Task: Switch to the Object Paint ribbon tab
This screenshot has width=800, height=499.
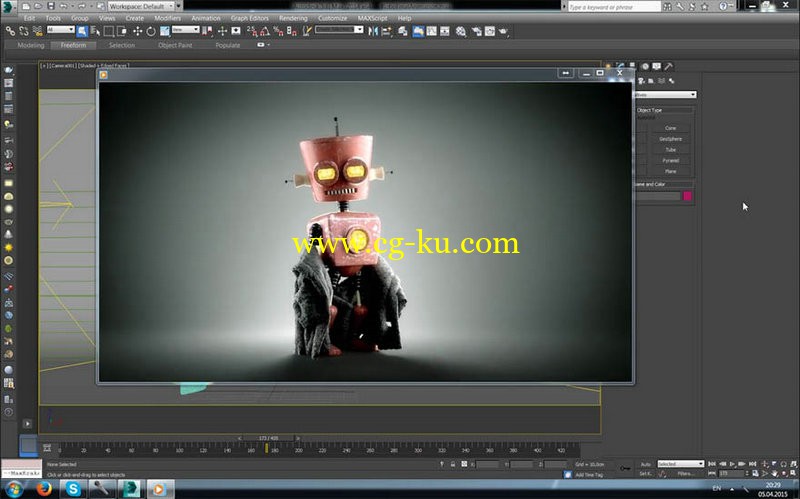Action: pyautogui.click(x=175, y=45)
